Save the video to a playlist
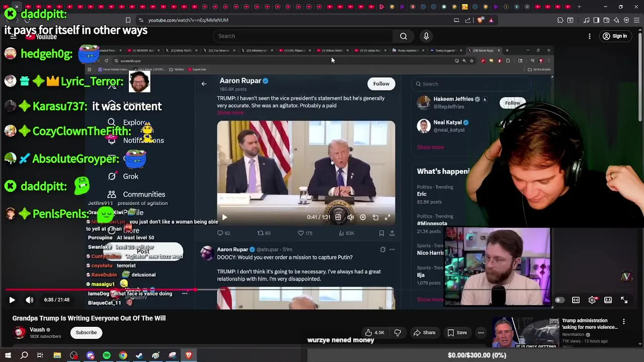Image resolution: width=644 pixels, height=362 pixels. pos(457,332)
